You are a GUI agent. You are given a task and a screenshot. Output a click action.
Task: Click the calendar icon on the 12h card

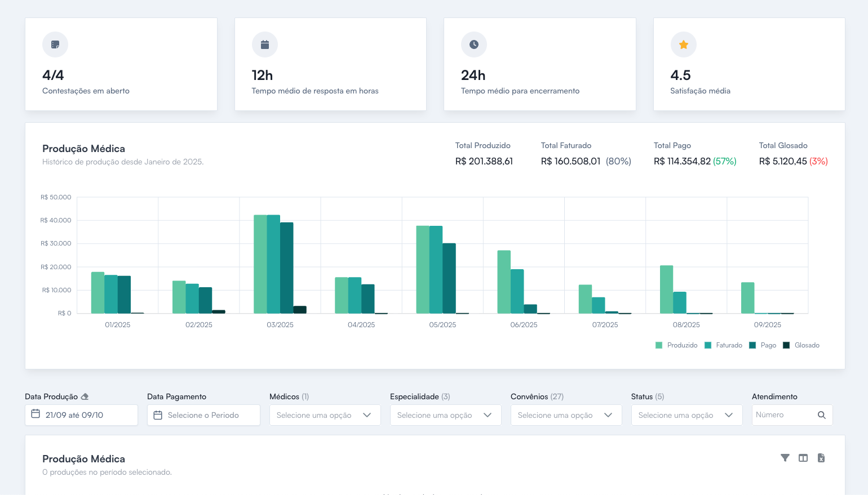click(x=264, y=44)
